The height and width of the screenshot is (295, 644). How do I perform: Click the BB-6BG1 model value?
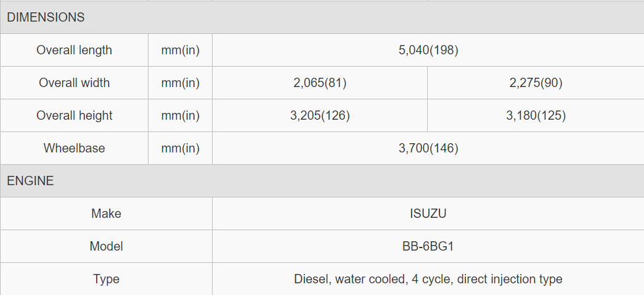click(x=428, y=246)
